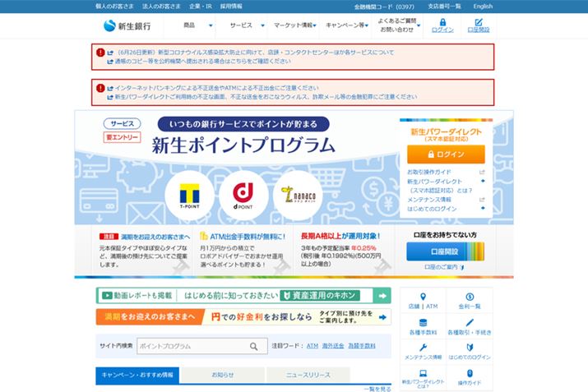Screen dimensions: 588x392
Task: Expand the よくあるご質問 お問い合わせ dropdown
Action: [398, 25]
